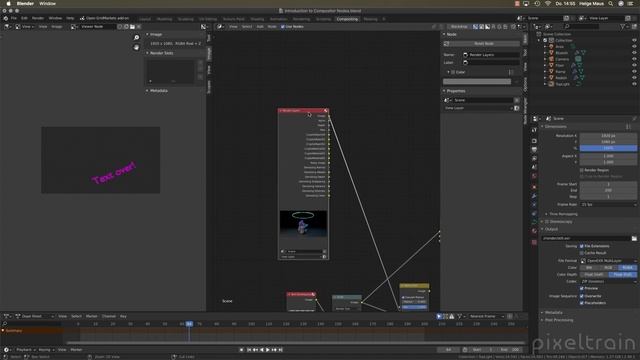This screenshot has height=360, width=640.
Task: Enable the Render Region checkbox
Action: tap(582, 170)
